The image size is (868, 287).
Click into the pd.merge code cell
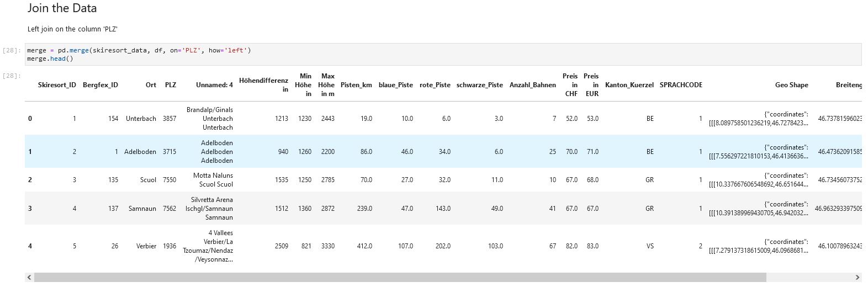(442, 54)
